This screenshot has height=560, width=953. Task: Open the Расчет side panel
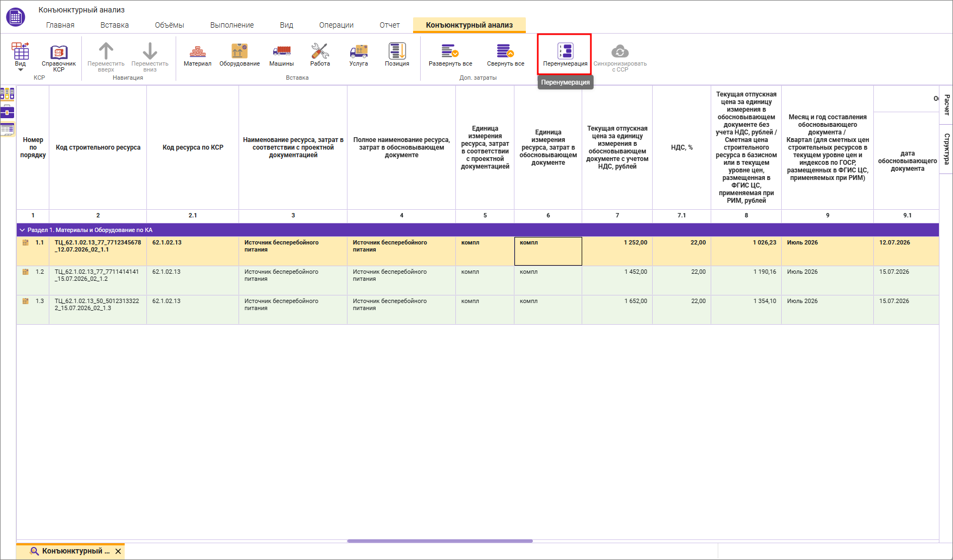[946, 105]
